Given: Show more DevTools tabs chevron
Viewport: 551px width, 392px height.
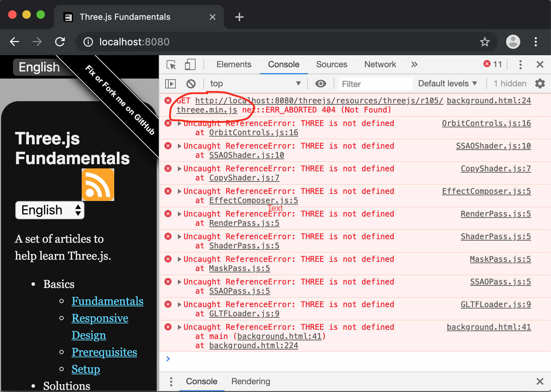Looking at the screenshot, I should (414, 65).
